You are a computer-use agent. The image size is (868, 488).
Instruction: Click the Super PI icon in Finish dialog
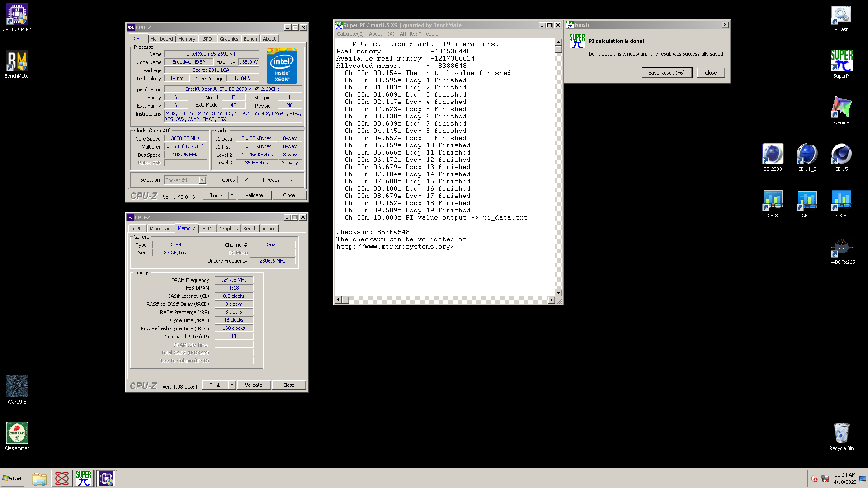click(x=577, y=41)
